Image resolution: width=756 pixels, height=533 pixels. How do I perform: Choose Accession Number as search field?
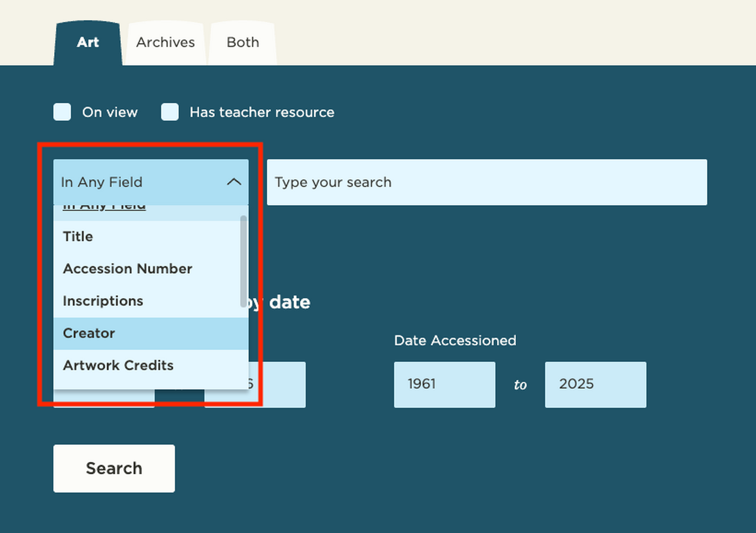pyautogui.click(x=127, y=268)
